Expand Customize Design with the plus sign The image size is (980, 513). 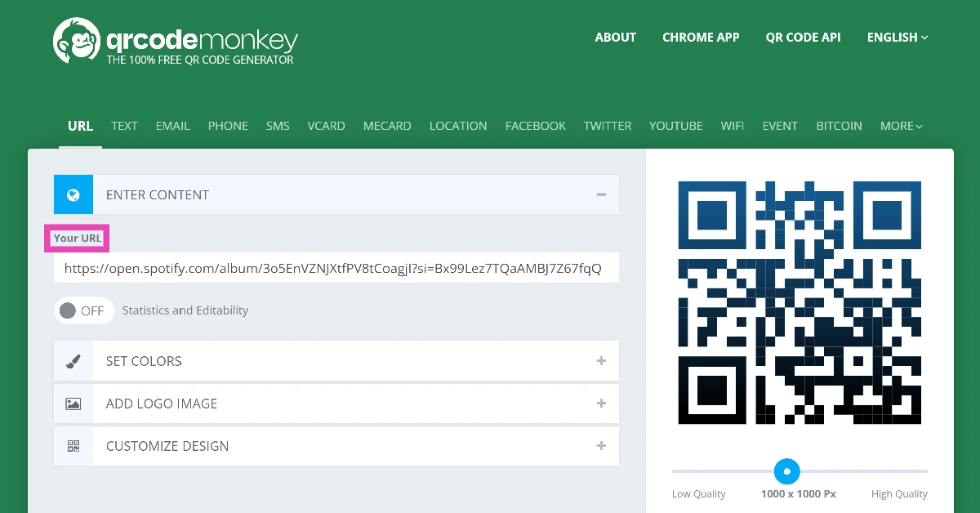(601, 446)
